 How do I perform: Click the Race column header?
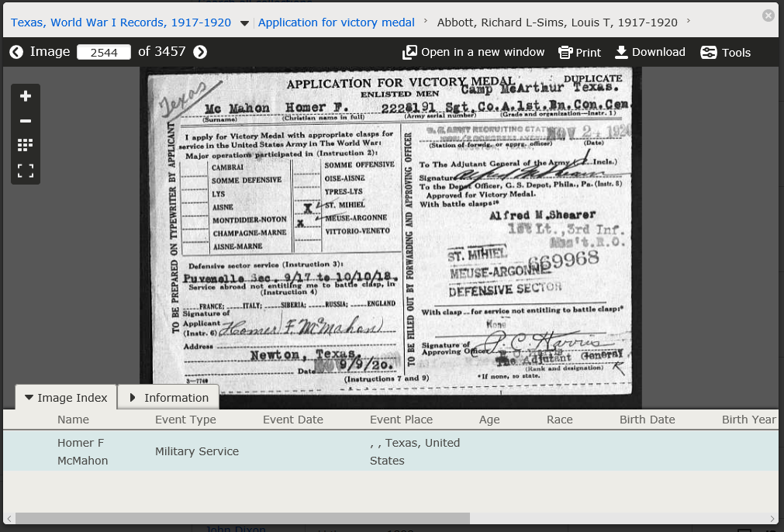pos(559,420)
